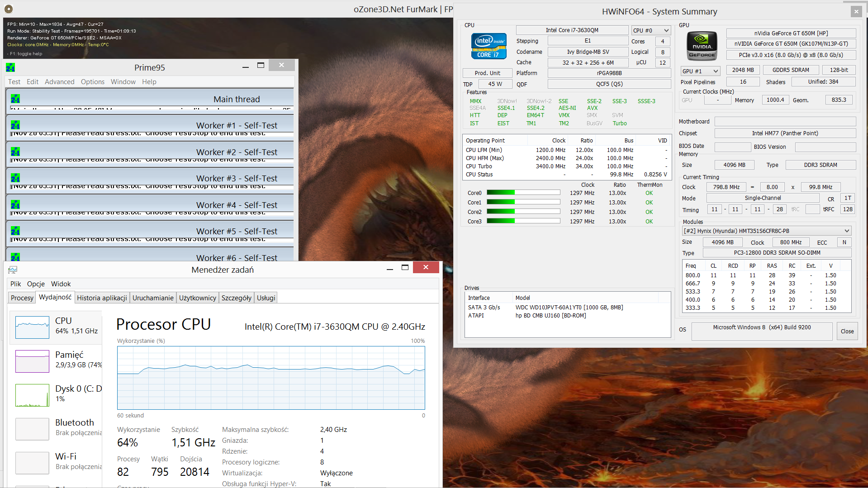868x488 pixels.
Task: Switch to the Historia aplikacji tab
Action: click(x=102, y=298)
